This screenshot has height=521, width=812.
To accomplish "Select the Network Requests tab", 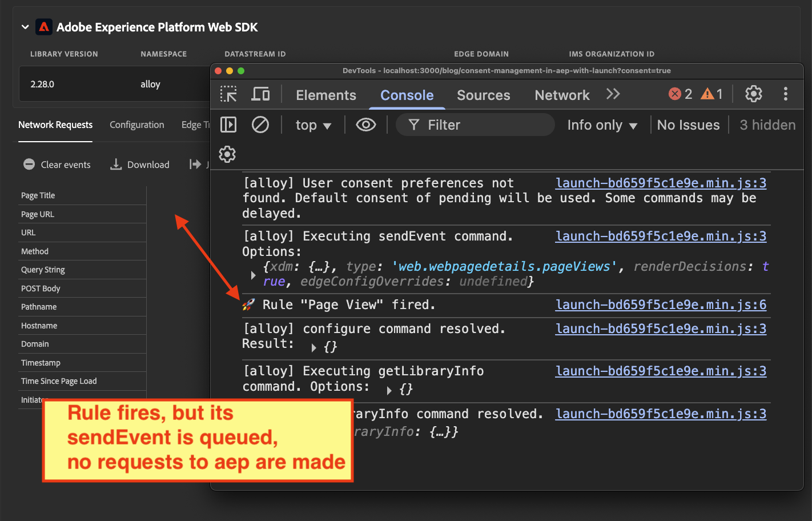I will point(55,125).
